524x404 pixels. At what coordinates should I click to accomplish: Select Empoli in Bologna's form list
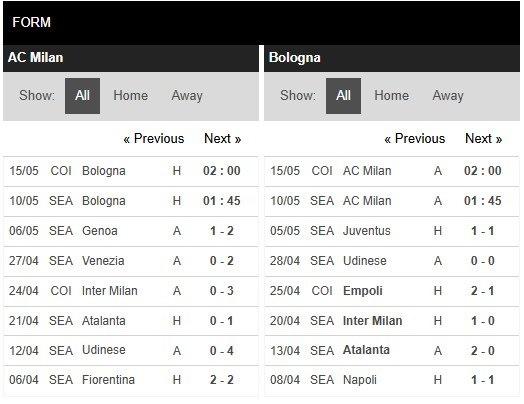pyautogui.click(x=363, y=291)
